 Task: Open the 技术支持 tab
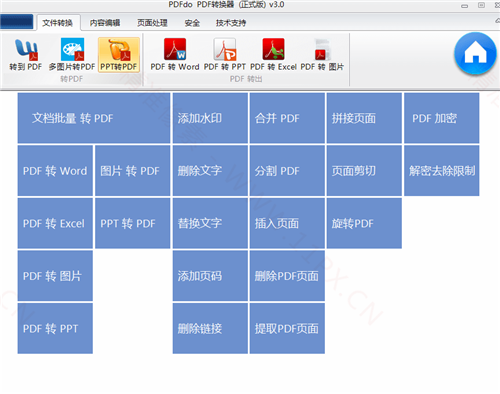pos(231,23)
